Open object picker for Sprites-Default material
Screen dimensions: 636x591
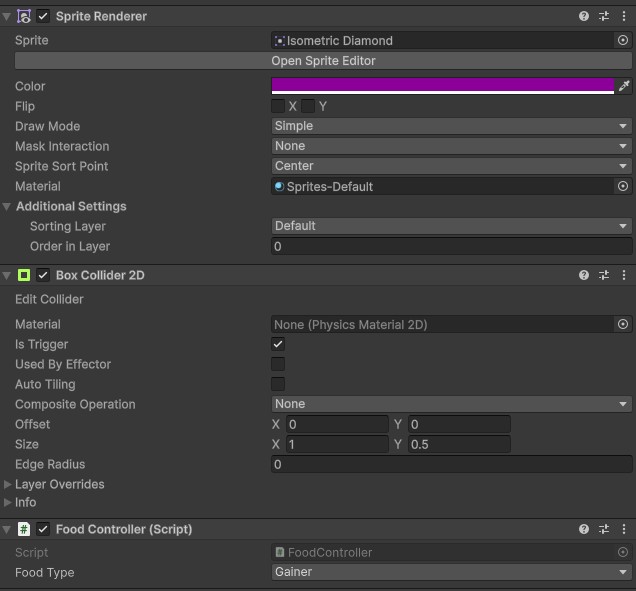[623, 186]
